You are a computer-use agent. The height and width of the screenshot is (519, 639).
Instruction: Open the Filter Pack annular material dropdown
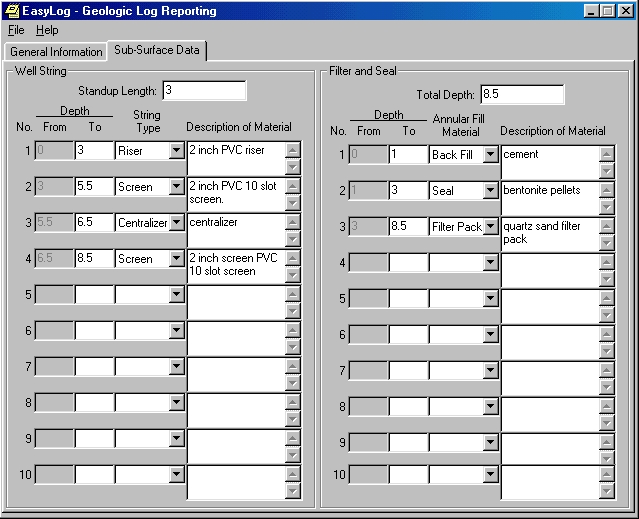click(491, 226)
